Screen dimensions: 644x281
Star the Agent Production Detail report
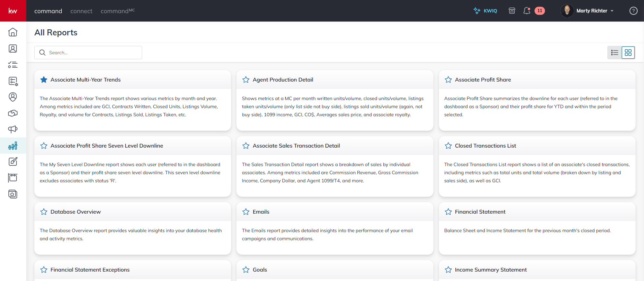pos(246,80)
